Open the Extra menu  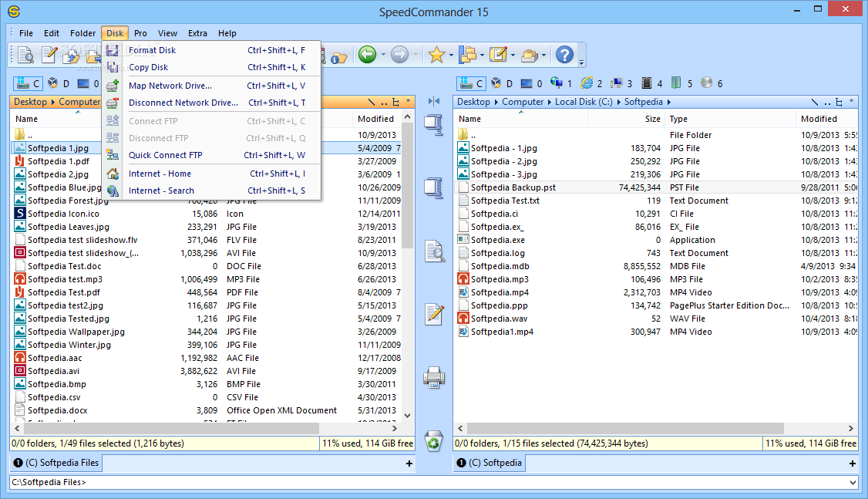click(x=197, y=33)
